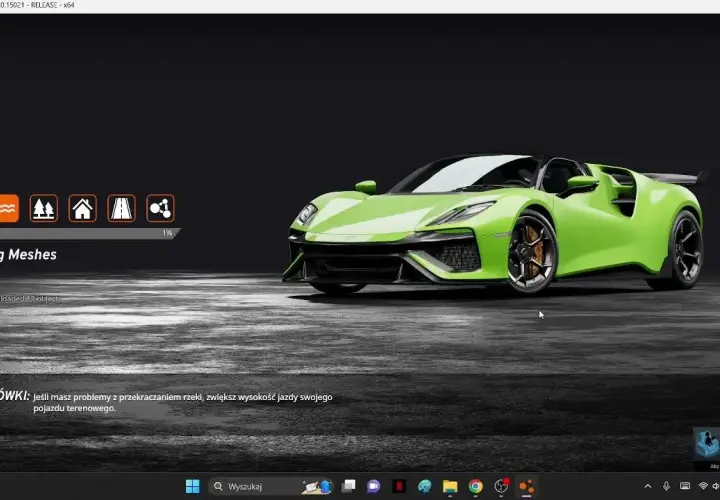This screenshot has height=500, width=720.
Task: Open the touch keyboard tray icon
Action: tap(685, 486)
